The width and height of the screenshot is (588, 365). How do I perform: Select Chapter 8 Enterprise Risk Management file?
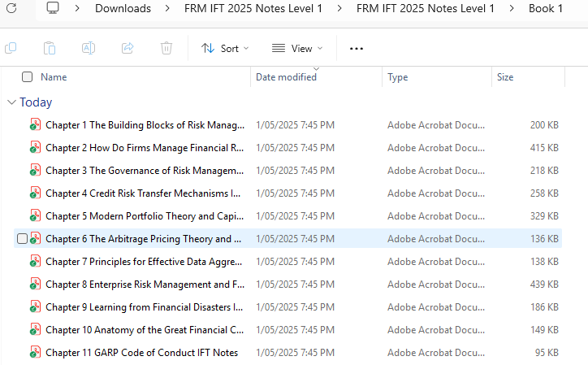click(144, 285)
